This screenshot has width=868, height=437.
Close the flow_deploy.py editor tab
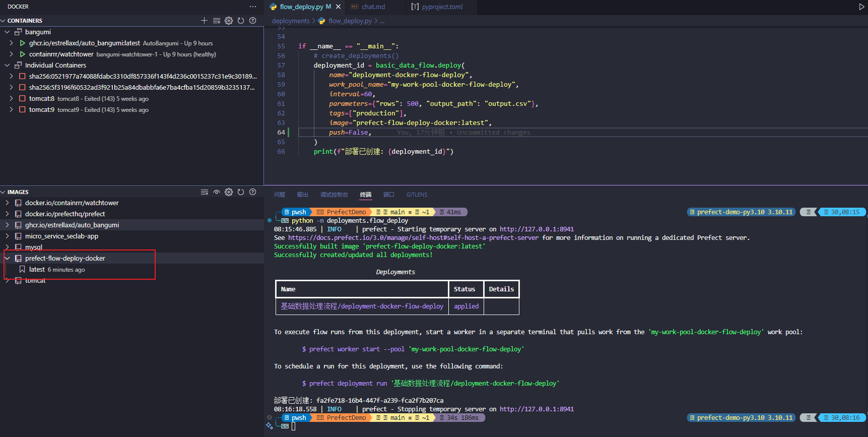[339, 7]
